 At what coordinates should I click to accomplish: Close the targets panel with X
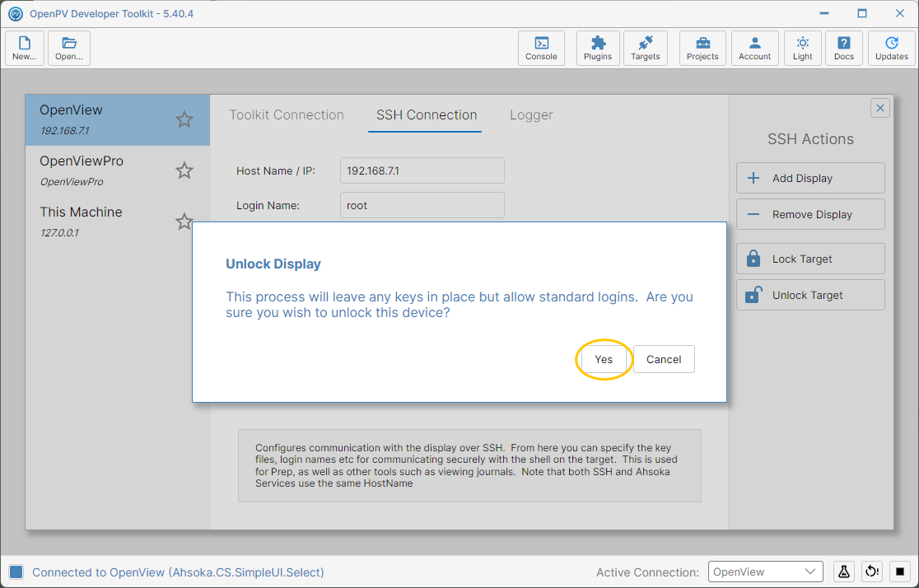pyautogui.click(x=879, y=108)
